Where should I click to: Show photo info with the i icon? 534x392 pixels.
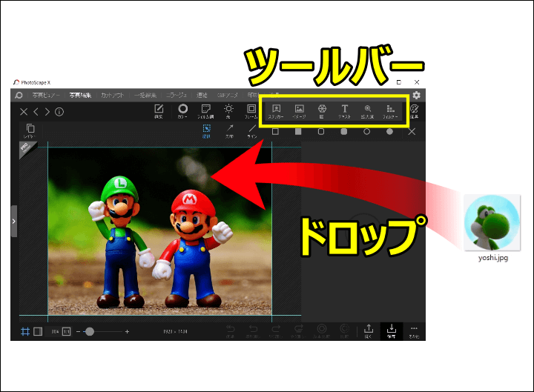pyautogui.click(x=59, y=112)
